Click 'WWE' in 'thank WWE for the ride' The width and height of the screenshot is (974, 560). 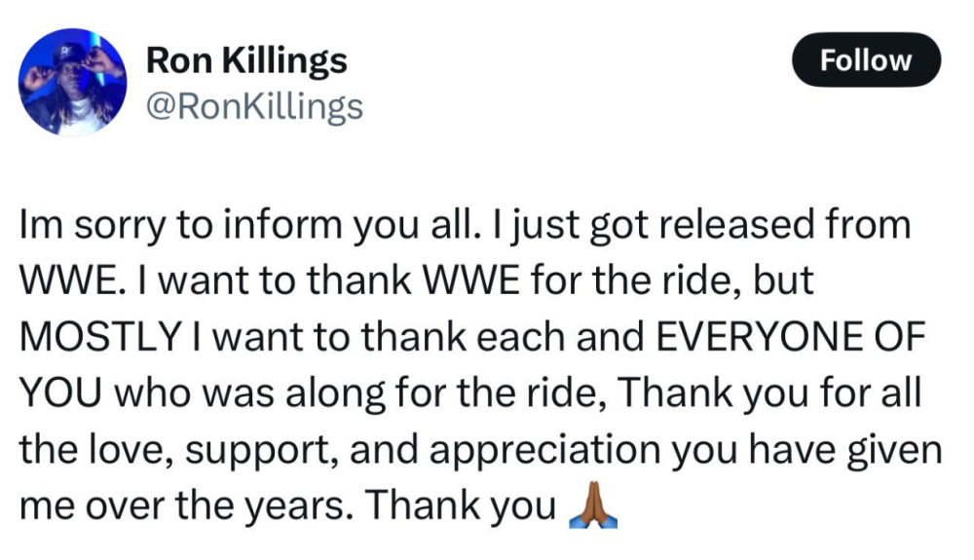point(470,280)
